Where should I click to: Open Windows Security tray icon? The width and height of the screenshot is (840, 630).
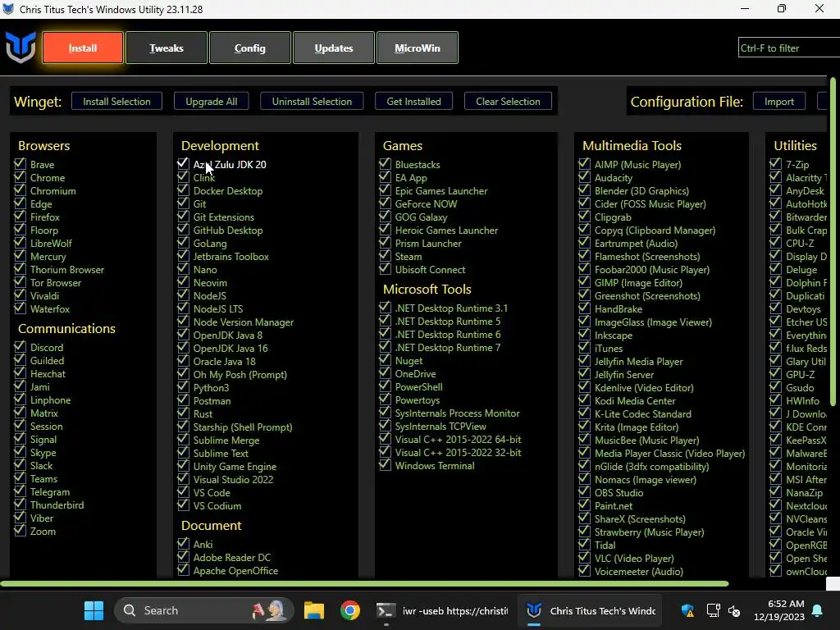[x=688, y=610]
